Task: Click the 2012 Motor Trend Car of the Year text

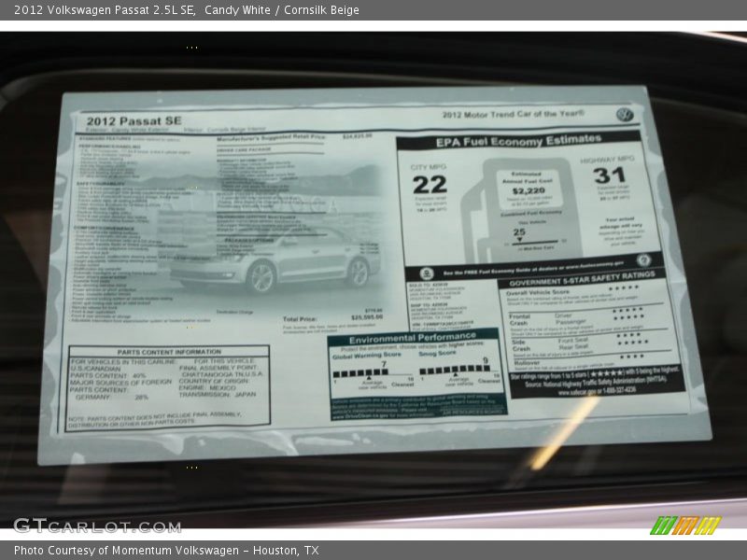Action: tap(513, 114)
